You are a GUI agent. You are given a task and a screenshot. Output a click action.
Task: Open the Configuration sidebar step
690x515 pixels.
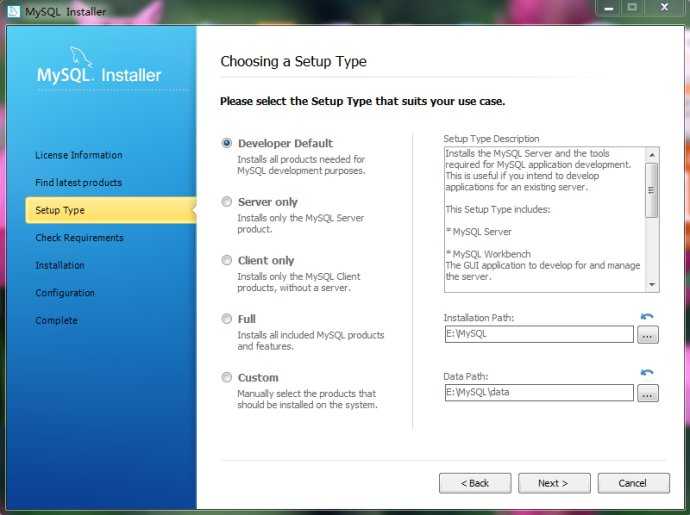(x=65, y=293)
